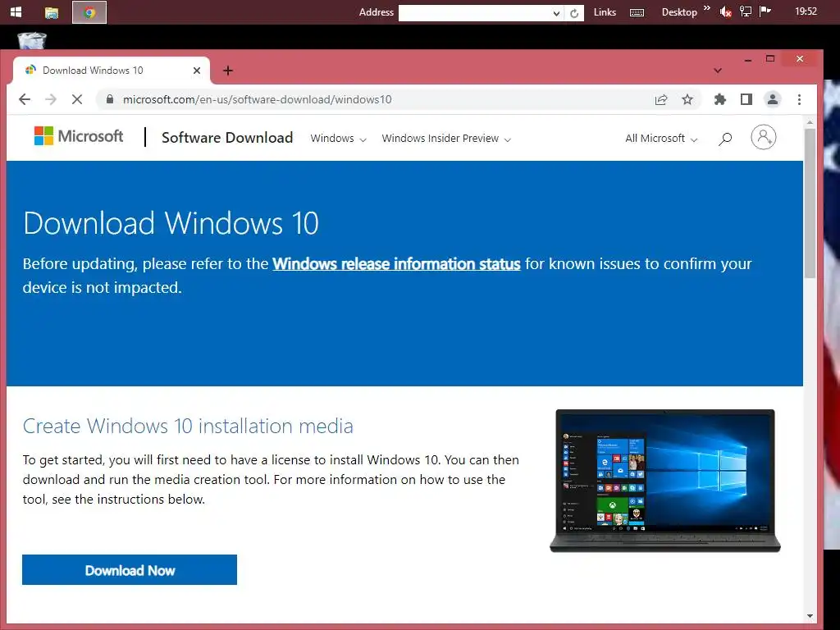Click the Download Windows 10 banner heading
The height and width of the screenshot is (630, 840).
(171, 223)
